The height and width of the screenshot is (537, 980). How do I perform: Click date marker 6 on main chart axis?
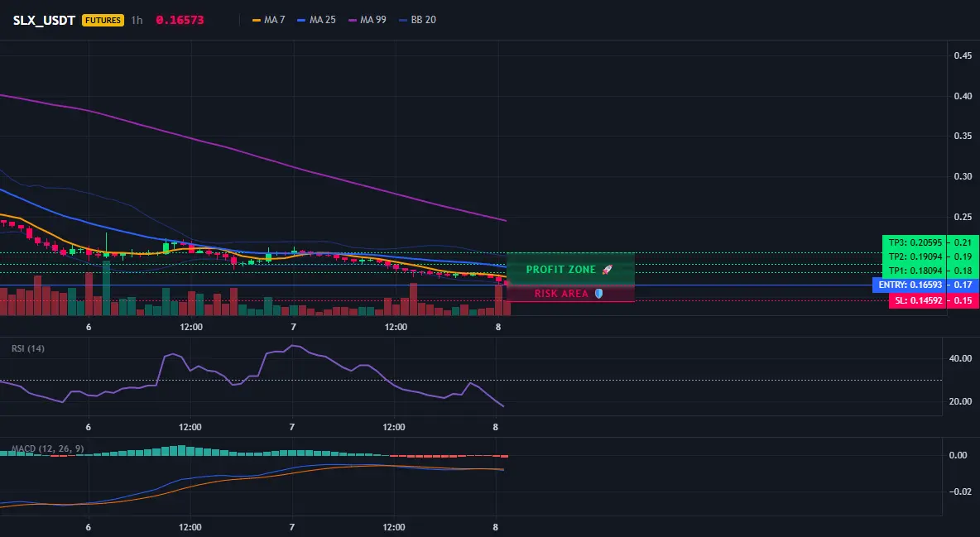89,327
